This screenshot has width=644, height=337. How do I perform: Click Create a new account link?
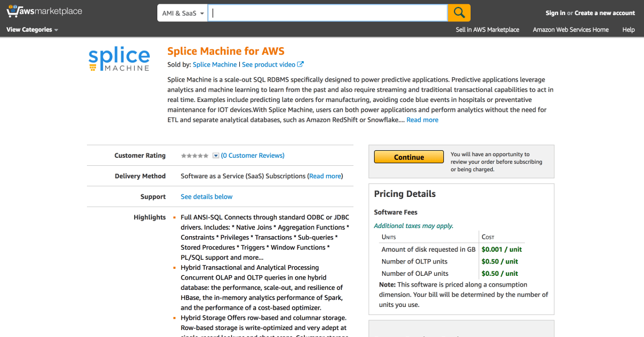(605, 13)
